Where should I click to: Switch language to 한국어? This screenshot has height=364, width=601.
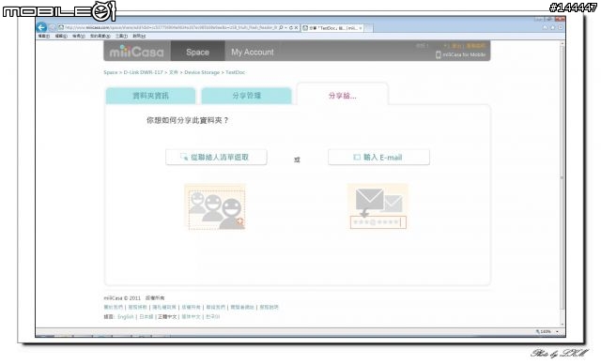tap(213, 317)
